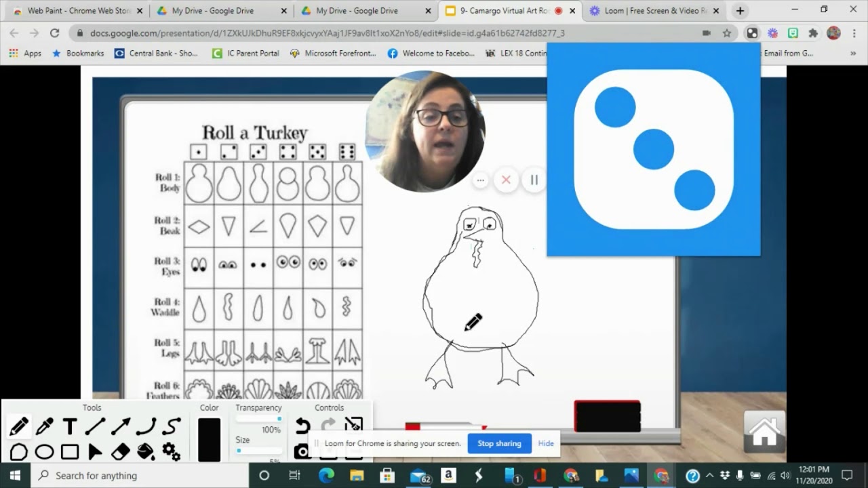The width and height of the screenshot is (868, 488).
Task: Show more bookmarks with the chevron
Action: tap(853, 53)
